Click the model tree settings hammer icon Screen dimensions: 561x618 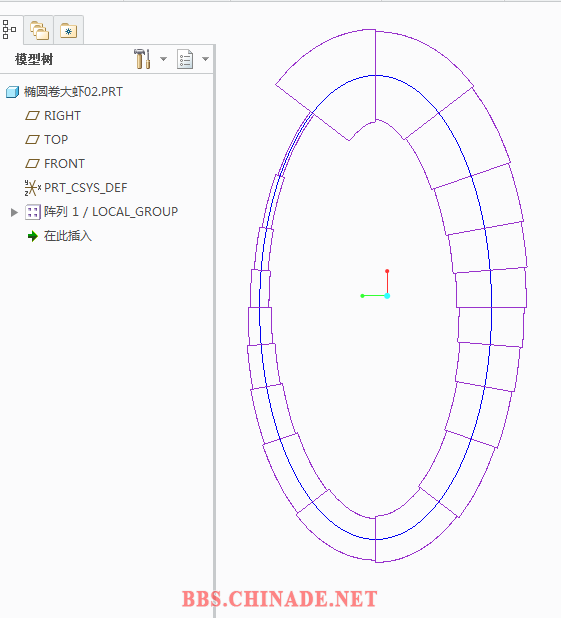click(143, 59)
